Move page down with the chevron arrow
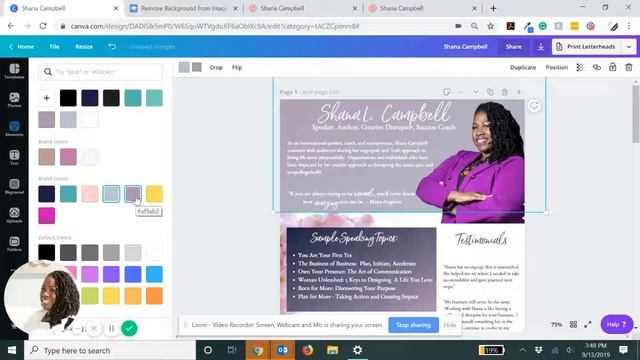 pyautogui.click(x=476, y=92)
